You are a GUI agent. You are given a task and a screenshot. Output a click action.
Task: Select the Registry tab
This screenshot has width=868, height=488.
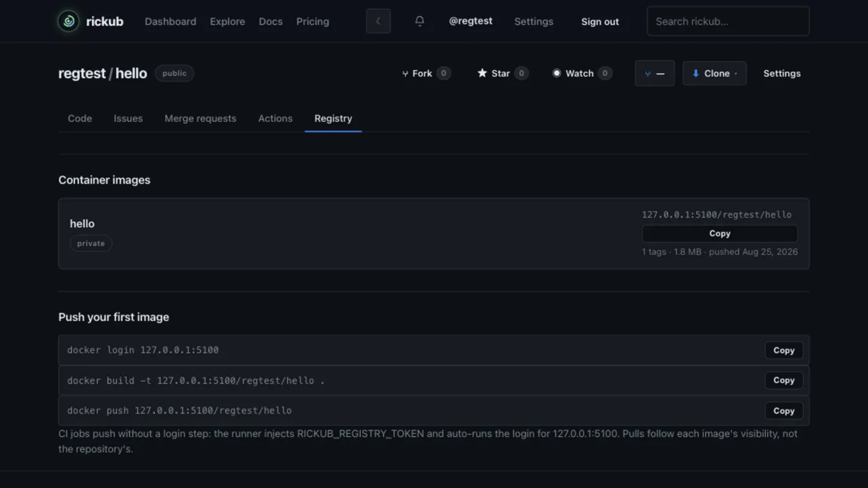click(333, 118)
